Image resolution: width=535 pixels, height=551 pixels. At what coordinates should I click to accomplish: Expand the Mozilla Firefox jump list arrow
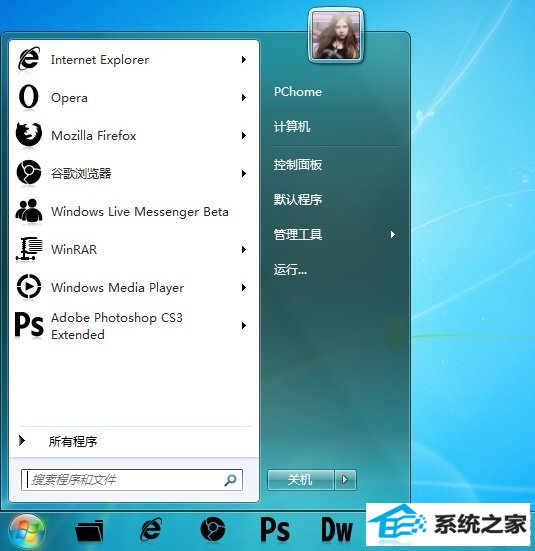tap(244, 135)
